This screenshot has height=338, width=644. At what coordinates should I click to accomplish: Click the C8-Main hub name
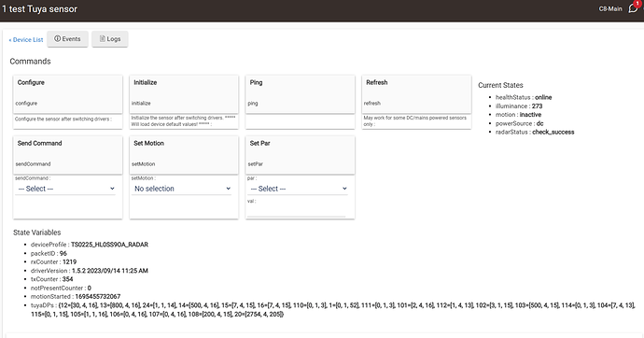click(610, 8)
